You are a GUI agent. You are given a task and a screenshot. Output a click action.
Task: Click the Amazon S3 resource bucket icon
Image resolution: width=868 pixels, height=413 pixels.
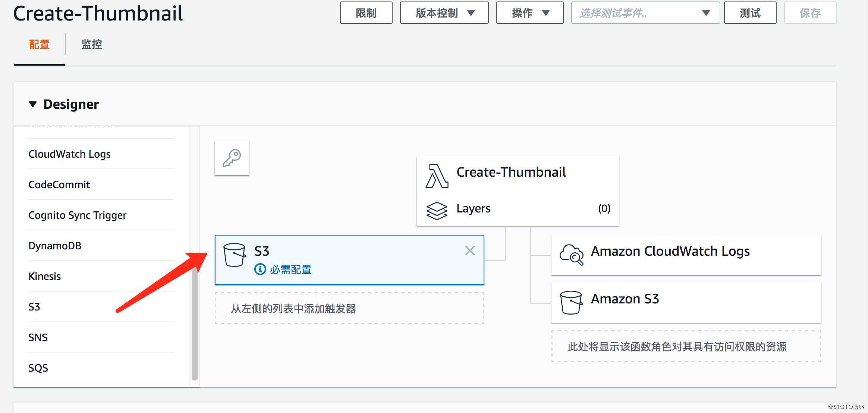pyautogui.click(x=570, y=302)
